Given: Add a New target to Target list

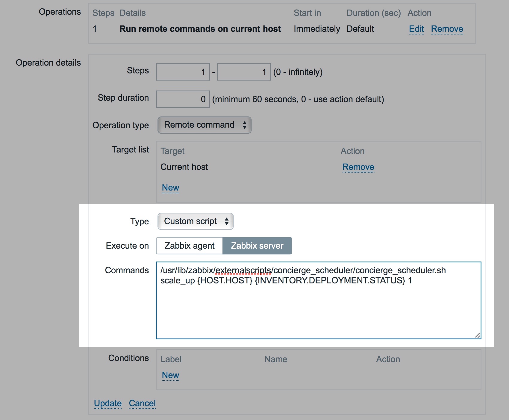Looking at the screenshot, I should [170, 188].
